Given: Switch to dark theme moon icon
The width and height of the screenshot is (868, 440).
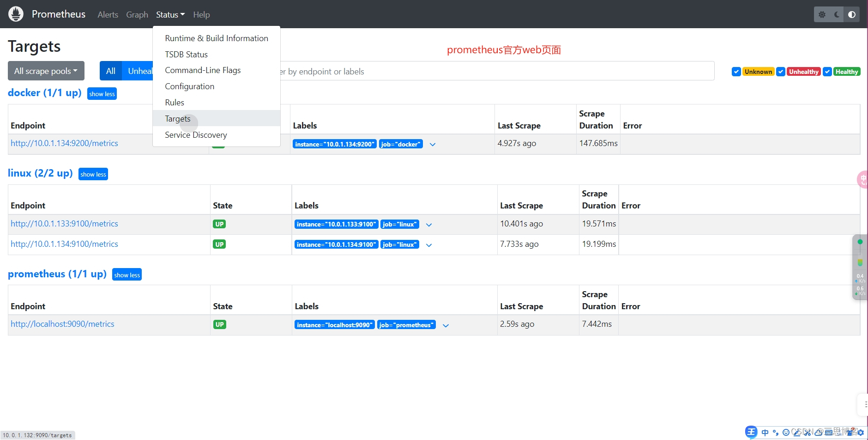Looking at the screenshot, I should tap(837, 14).
